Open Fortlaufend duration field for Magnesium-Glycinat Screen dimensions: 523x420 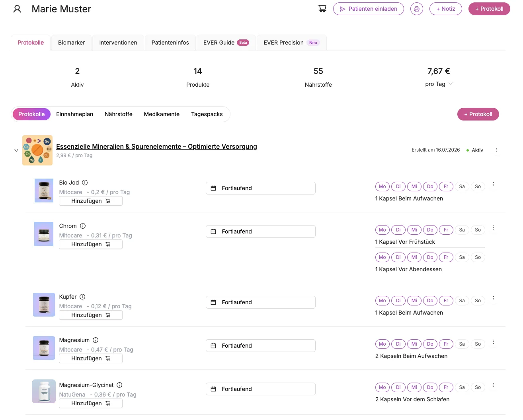(261, 389)
